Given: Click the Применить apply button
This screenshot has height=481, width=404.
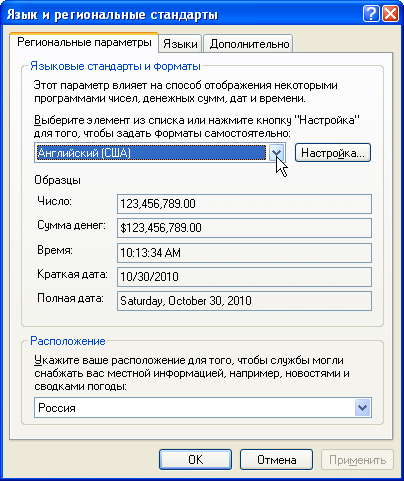Looking at the screenshot, I should click(357, 460).
